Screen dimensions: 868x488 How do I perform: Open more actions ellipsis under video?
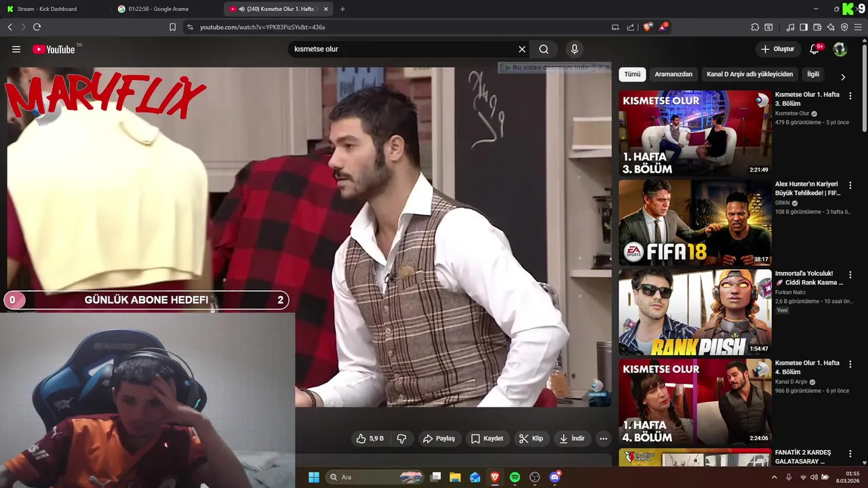pyautogui.click(x=604, y=439)
